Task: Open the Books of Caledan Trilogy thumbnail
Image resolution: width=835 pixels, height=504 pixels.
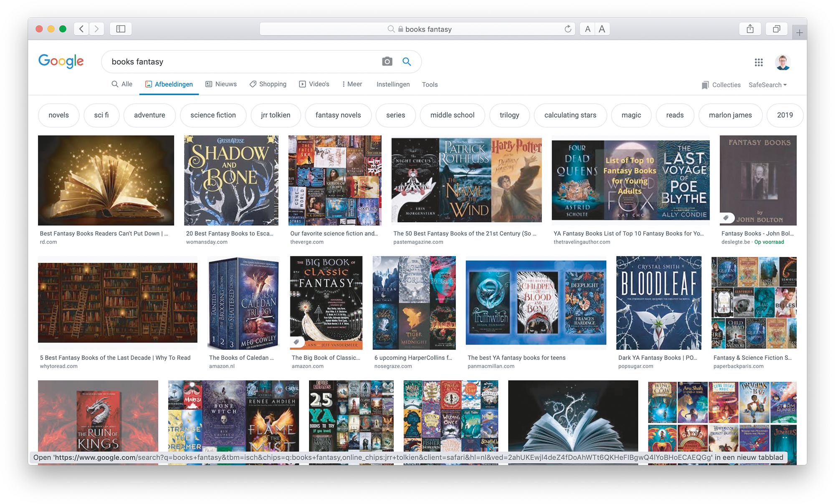Action: pos(244,303)
